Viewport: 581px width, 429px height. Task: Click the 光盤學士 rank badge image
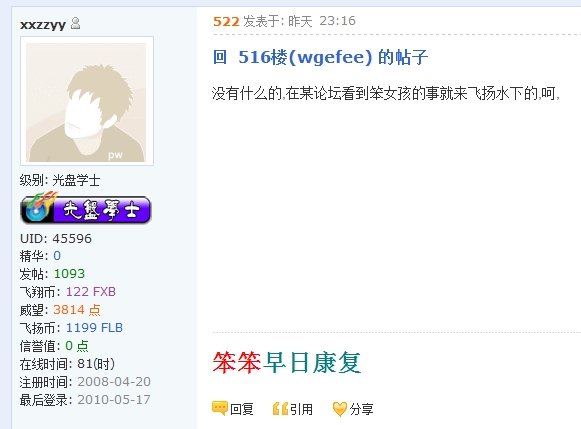coord(86,208)
